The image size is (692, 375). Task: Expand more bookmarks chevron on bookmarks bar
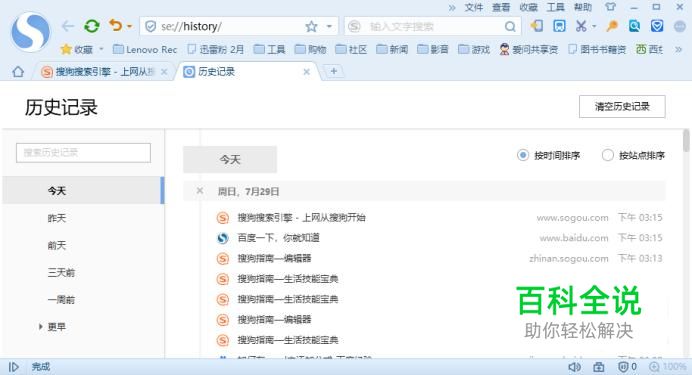coord(679,49)
